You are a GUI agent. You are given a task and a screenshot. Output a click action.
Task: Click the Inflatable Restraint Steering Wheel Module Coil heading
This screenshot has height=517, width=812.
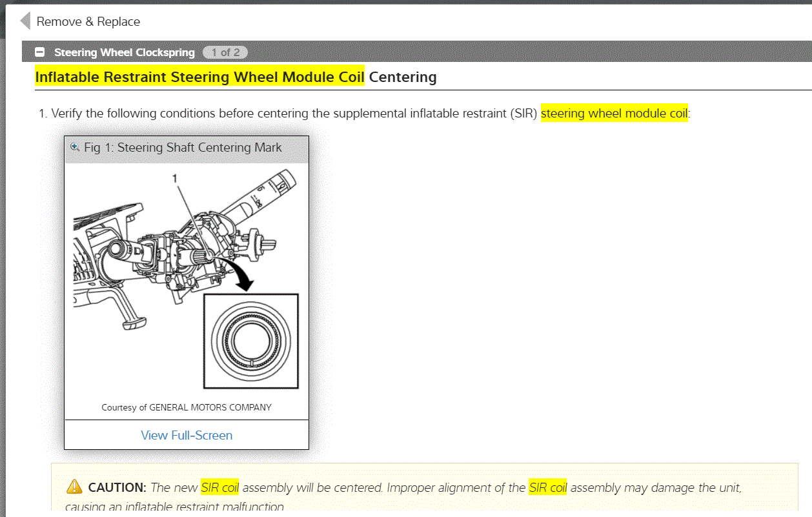tap(200, 77)
